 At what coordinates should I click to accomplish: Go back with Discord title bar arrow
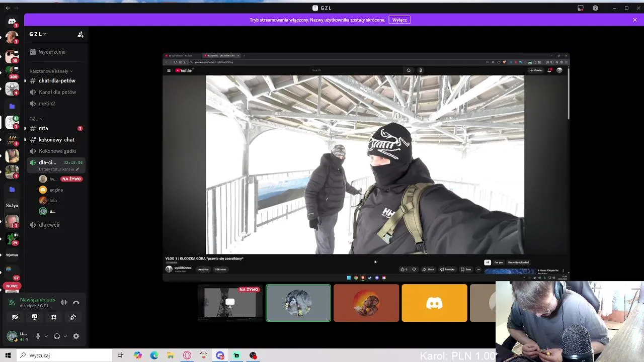(x=8, y=8)
